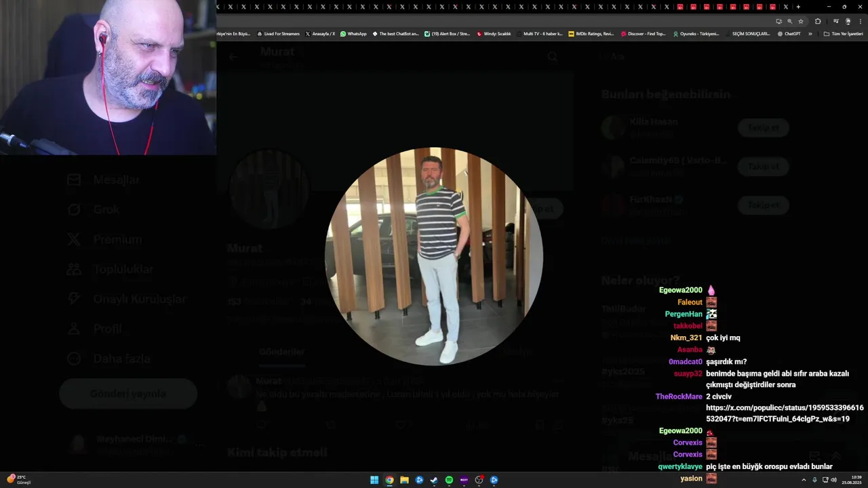Open the Multi TV bookmark

click(539, 33)
